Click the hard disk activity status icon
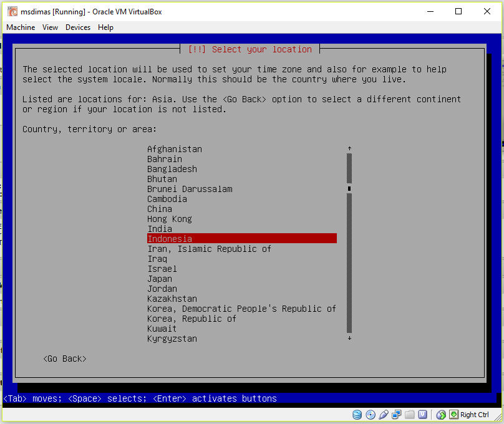The image size is (504, 424). point(357,415)
